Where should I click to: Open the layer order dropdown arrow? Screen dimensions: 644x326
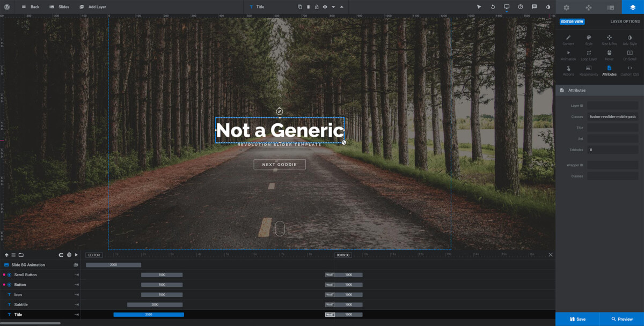click(x=333, y=7)
